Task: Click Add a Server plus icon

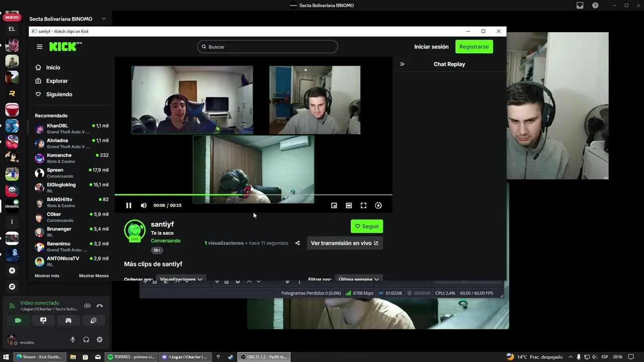Action: click(12, 270)
